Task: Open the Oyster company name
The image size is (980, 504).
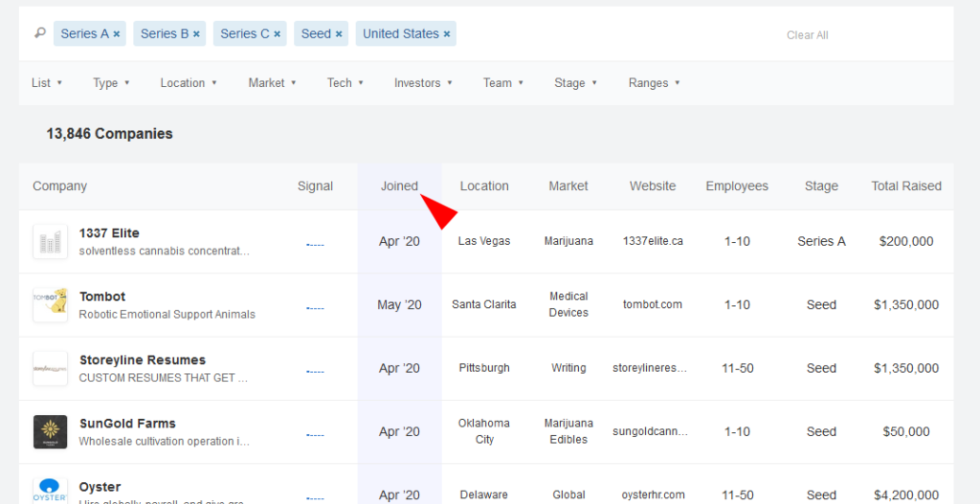Action: point(100,487)
